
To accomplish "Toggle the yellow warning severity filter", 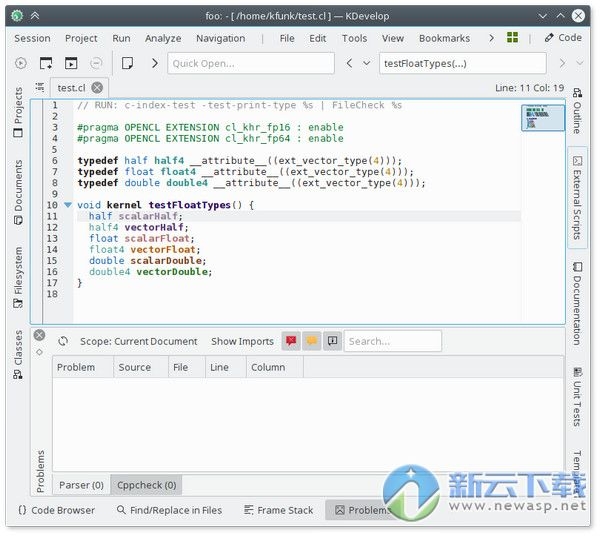I will pos(312,341).
